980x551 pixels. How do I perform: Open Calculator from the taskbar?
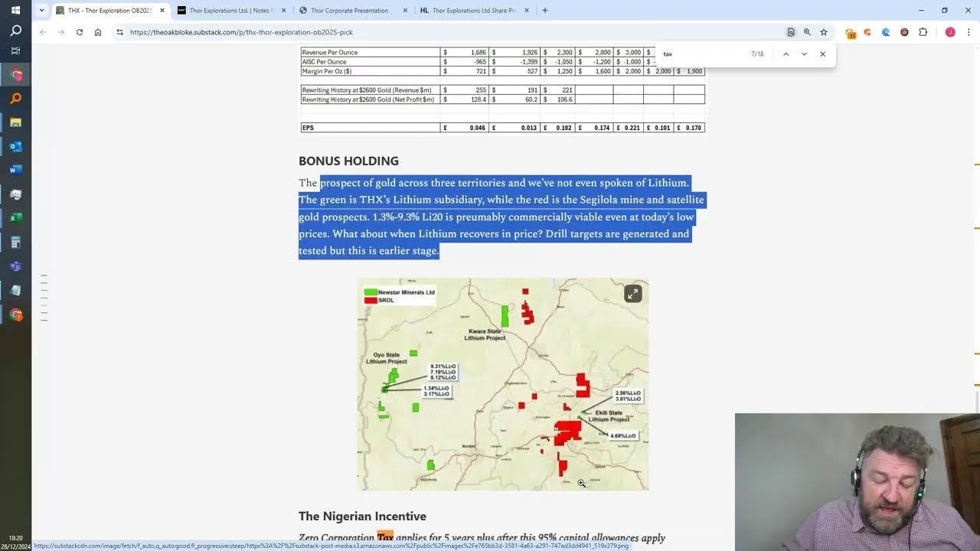(15, 243)
